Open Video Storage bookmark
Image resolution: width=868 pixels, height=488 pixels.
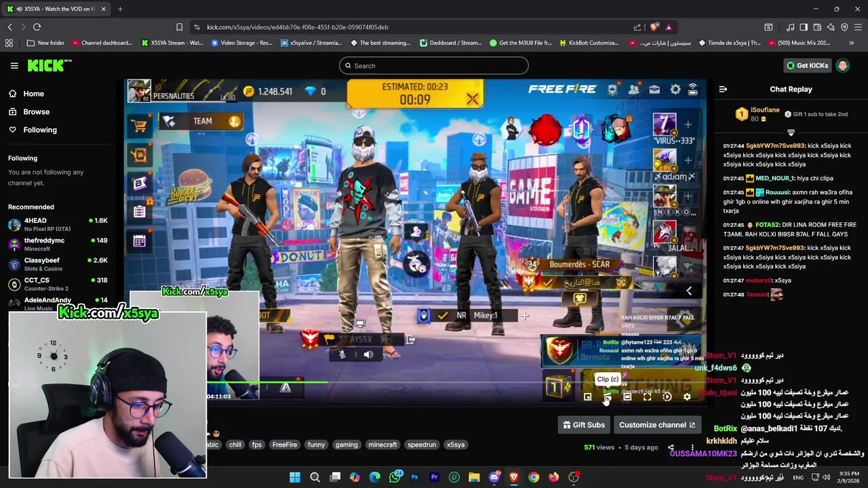(x=241, y=43)
